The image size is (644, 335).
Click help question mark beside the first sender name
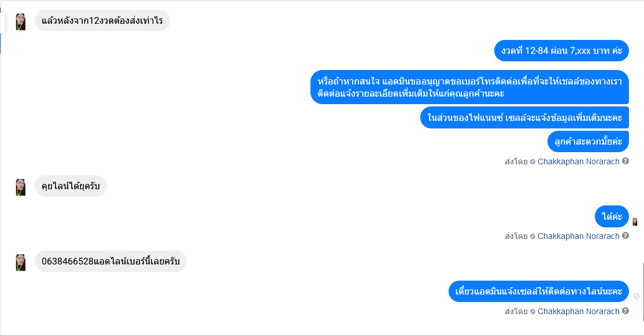[x=626, y=161]
